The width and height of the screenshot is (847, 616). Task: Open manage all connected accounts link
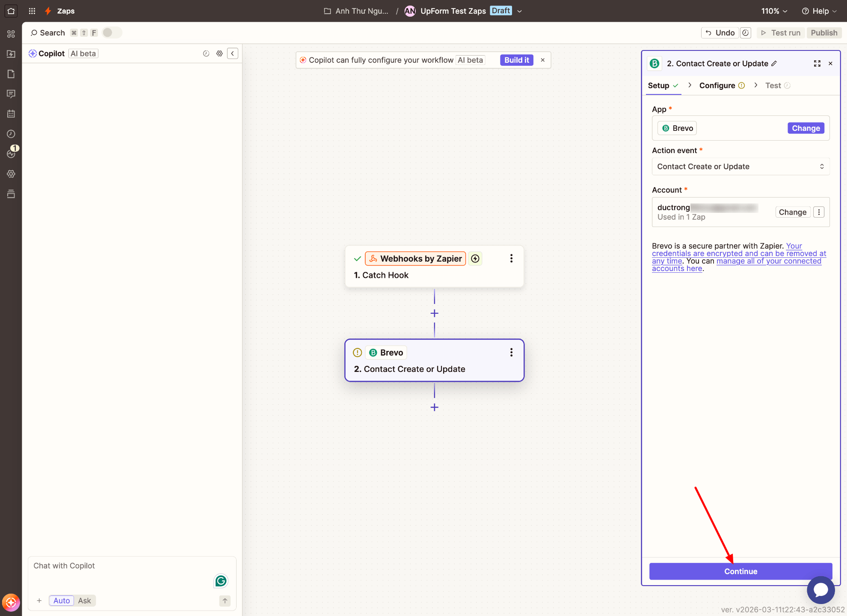click(x=737, y=265)
